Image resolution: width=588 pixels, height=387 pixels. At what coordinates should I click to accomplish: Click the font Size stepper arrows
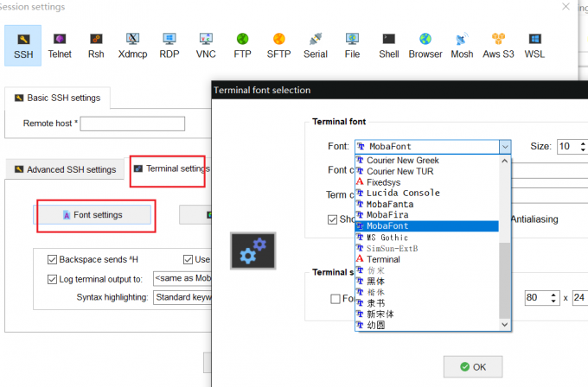pos(583,146)
